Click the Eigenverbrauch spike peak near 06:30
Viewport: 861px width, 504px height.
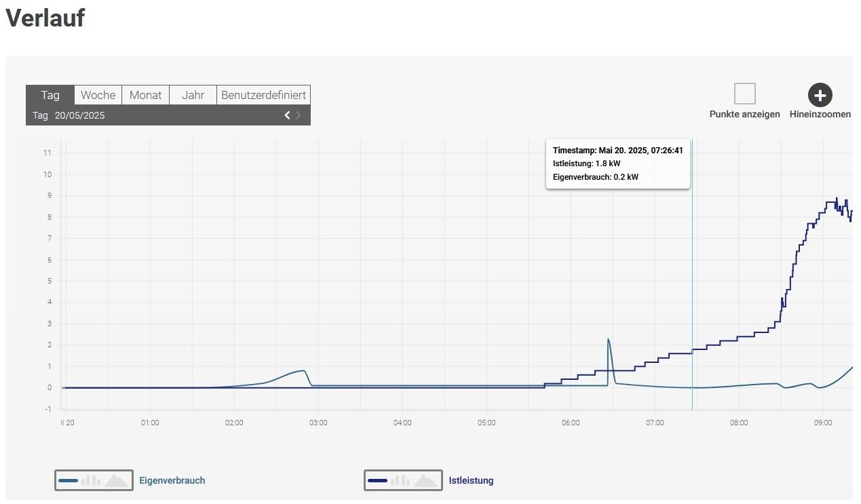pyautogui.click(x=608, y=339)
